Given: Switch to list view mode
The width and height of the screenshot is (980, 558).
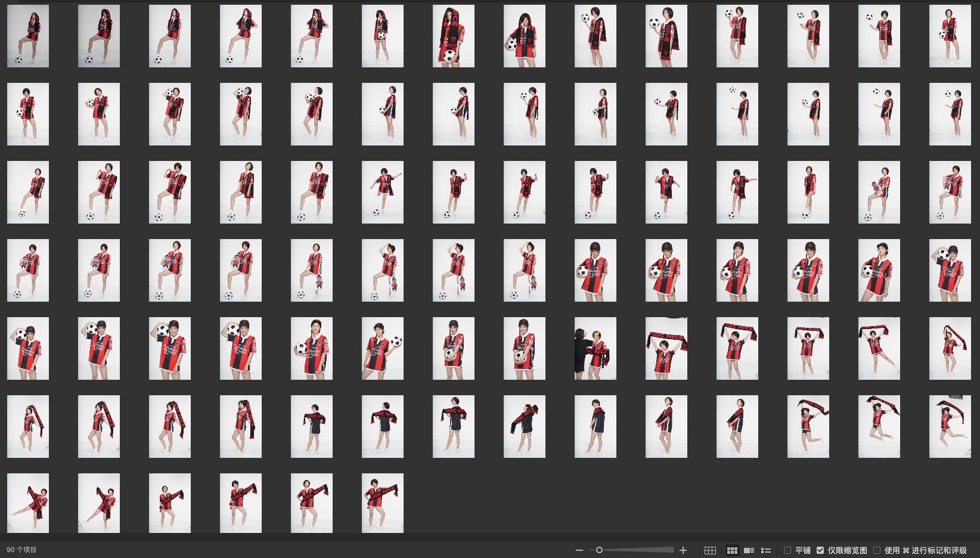Looking at the screenshot, I should point(766,550).
